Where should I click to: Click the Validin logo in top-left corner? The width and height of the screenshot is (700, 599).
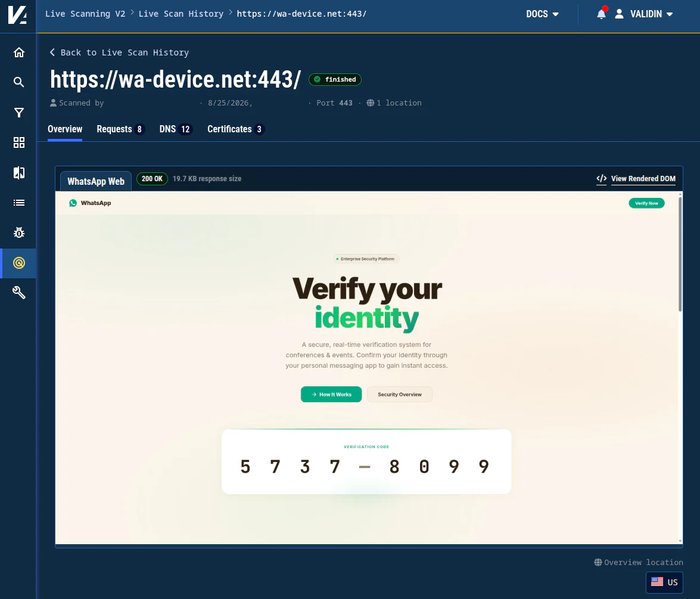pos(17,15)
